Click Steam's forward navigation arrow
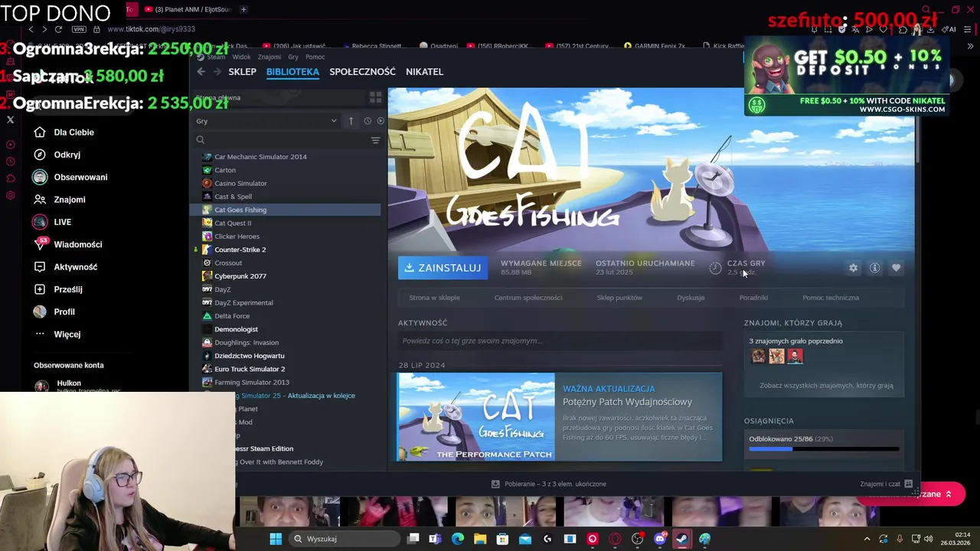Screen dimensions: 980x551 [x=217, y=71]
